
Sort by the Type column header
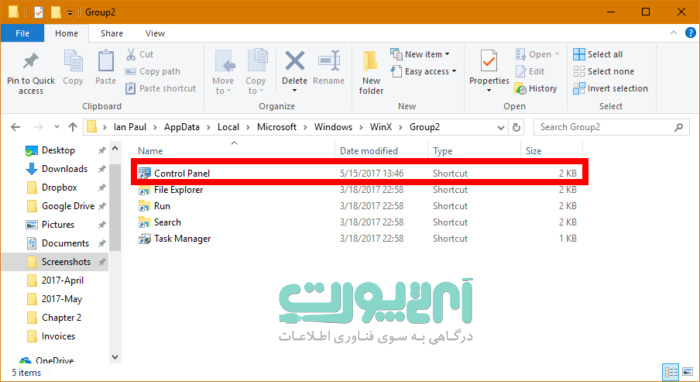coord(474,151)
